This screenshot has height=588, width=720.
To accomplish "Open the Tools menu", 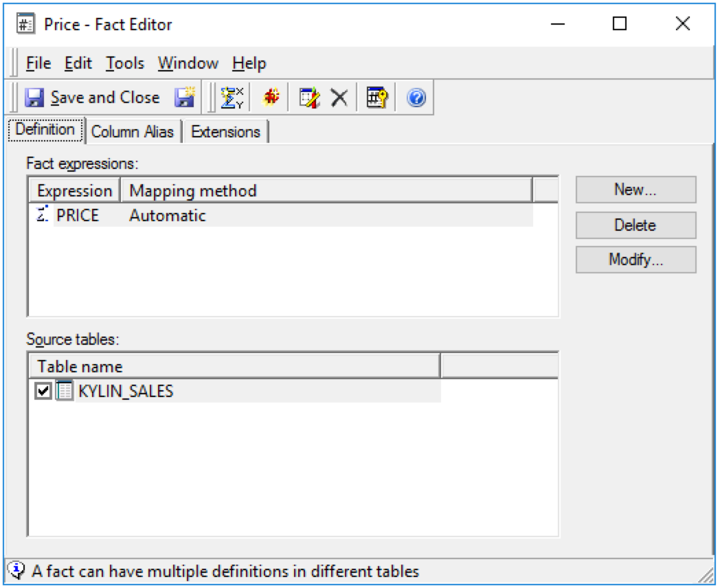I will point(125,64).
